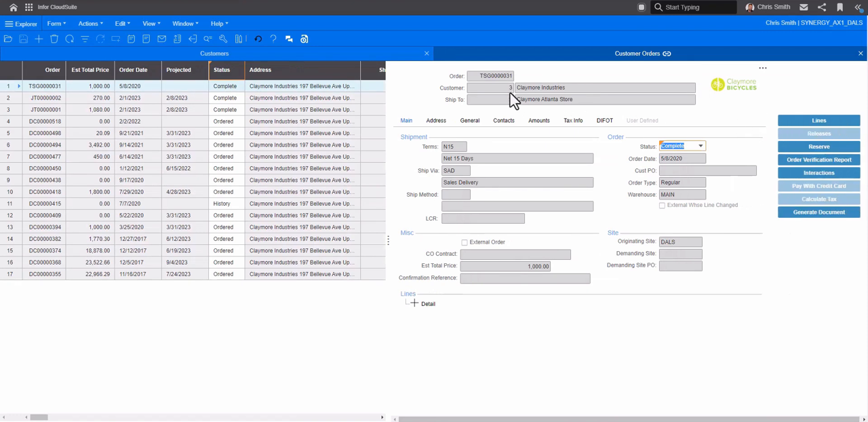
Task: Click the Delete trash toolbar icon
Action: [x=54, y=39]
